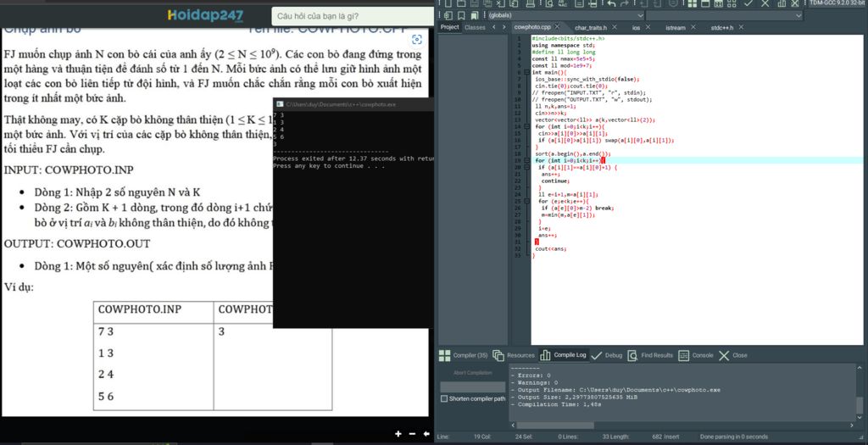868x445 pixels.
Task: Close the ios editor tab
Action: [648, 27]
